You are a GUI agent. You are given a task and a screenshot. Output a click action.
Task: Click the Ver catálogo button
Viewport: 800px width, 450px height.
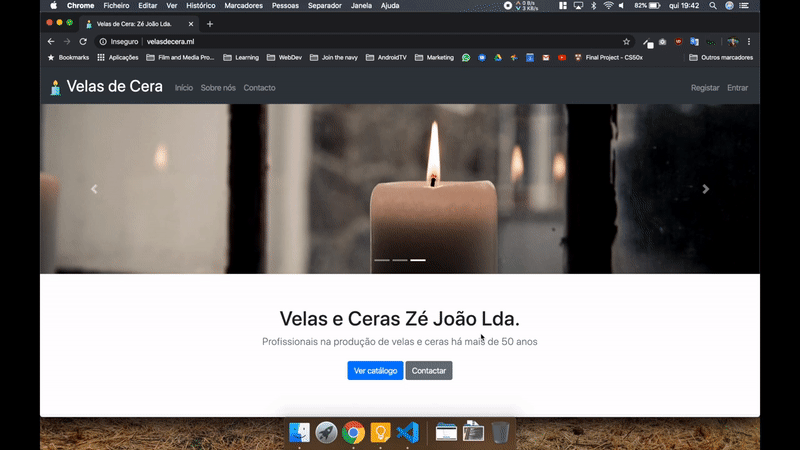click(376, 370)
